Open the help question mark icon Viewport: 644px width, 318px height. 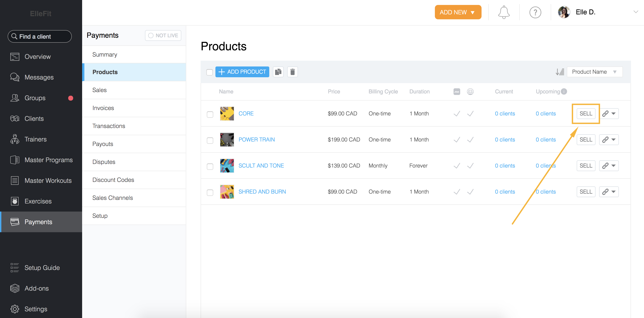tap(535, 12)
